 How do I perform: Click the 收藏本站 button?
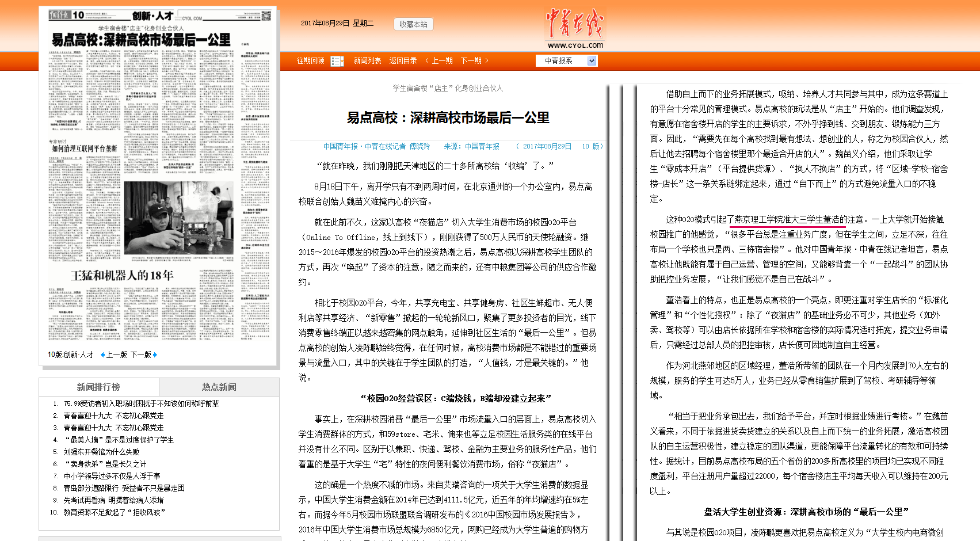pos(413,24)
